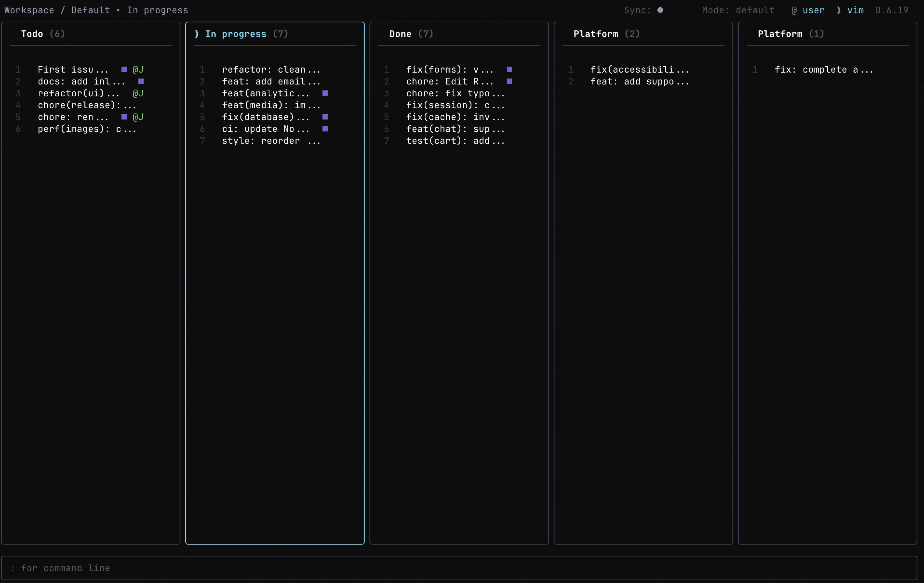Click the purple label square on "docs: add inl..."
Viewport: 924px width, 583px height.
pyautogui.click(x=141, y=81)
